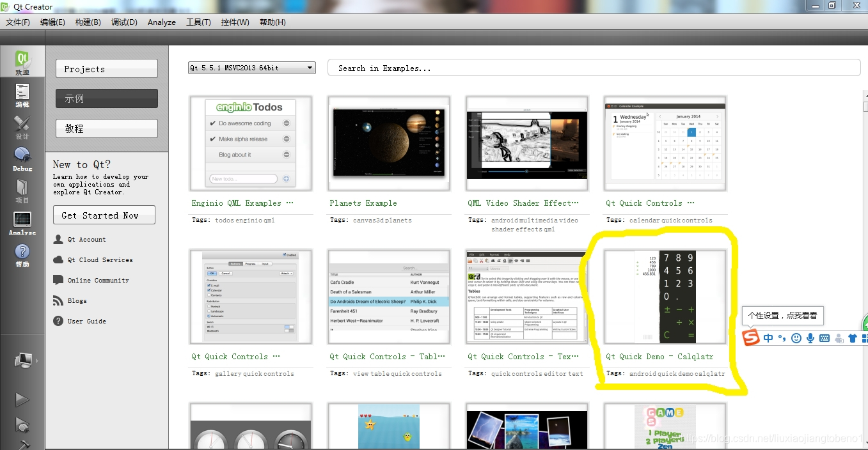Open Planets Example thumbnail
Viewport: 868px width, 450px height.
pyautogui.click(x=389, y=143)
